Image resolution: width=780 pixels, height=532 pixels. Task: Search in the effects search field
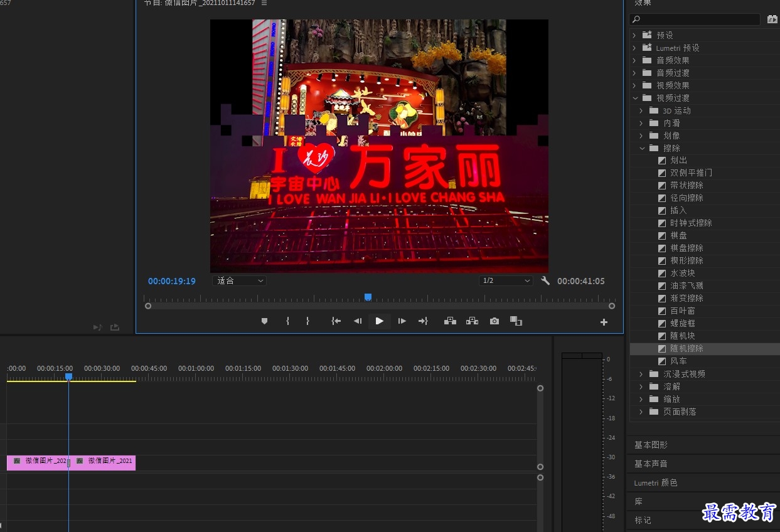695,20
